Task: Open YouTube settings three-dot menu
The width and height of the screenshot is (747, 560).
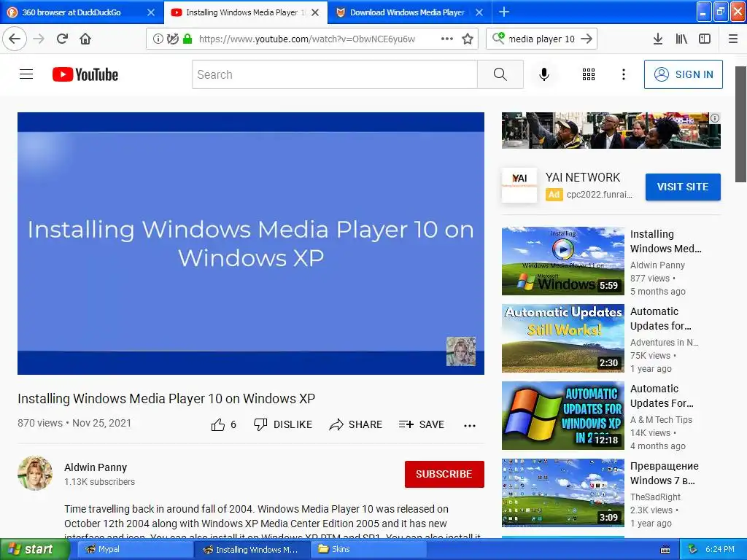Action: (624, 74)
